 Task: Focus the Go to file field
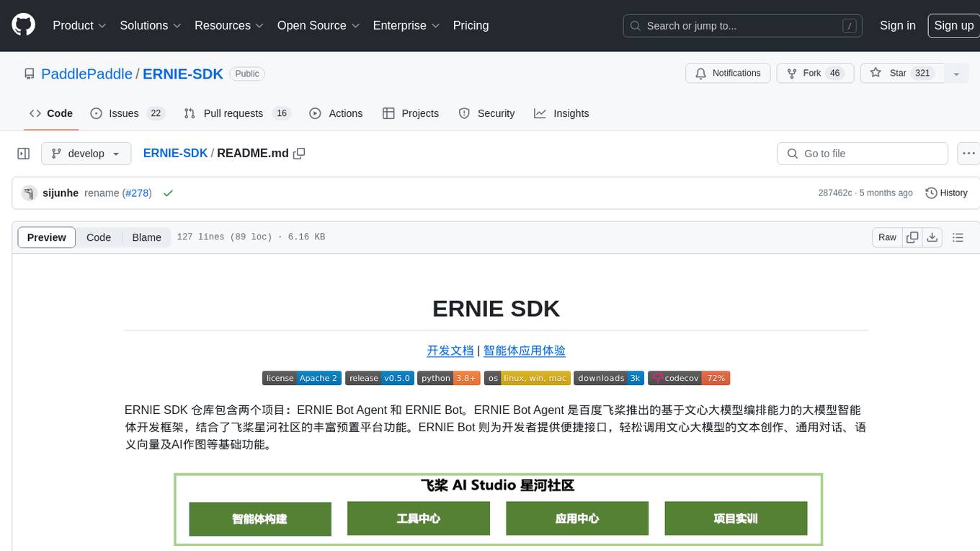[x=863, y=154]
